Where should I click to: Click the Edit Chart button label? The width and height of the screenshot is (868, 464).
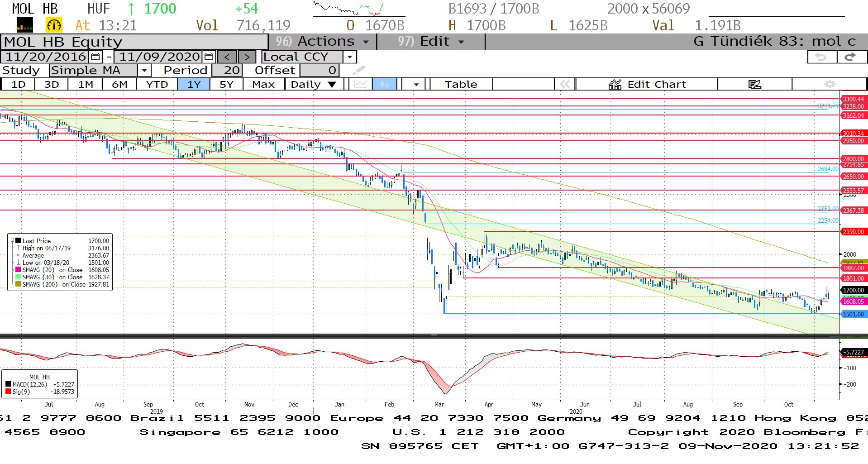[x=657, y=84]
